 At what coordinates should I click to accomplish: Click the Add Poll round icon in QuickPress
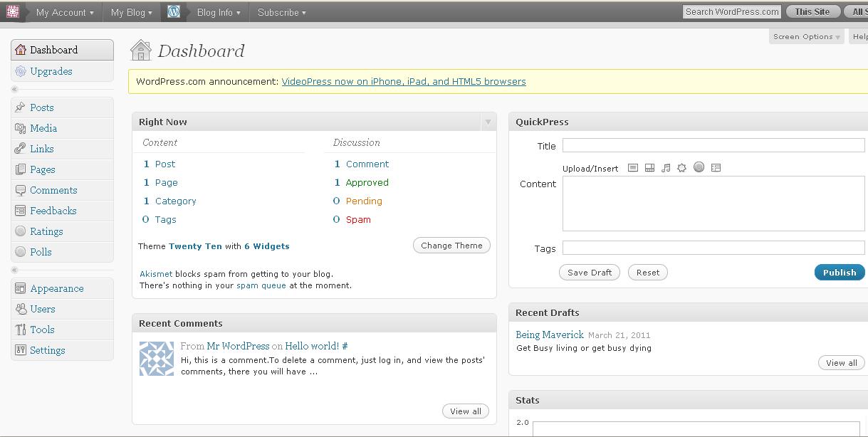(x=699, y=167)
